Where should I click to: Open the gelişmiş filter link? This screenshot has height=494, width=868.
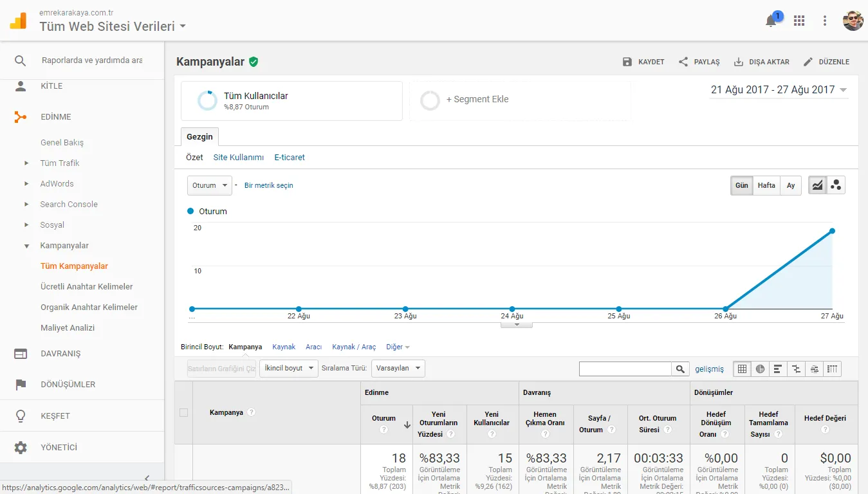[709, 369]
